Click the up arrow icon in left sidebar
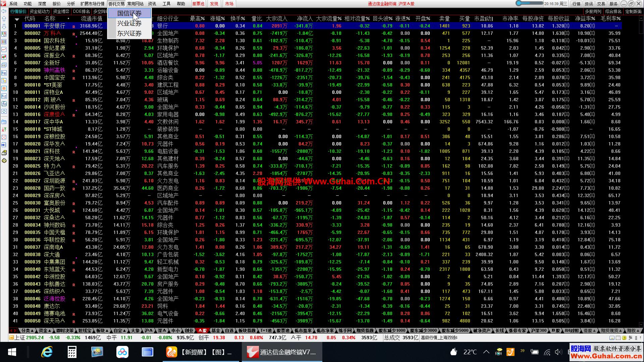 tap(4, 19)
